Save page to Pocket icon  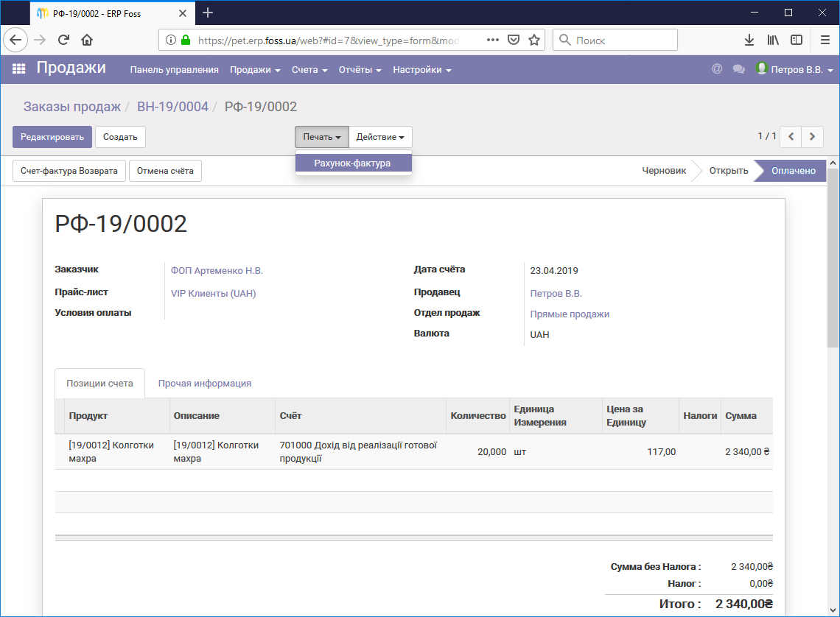click(514, 40)
